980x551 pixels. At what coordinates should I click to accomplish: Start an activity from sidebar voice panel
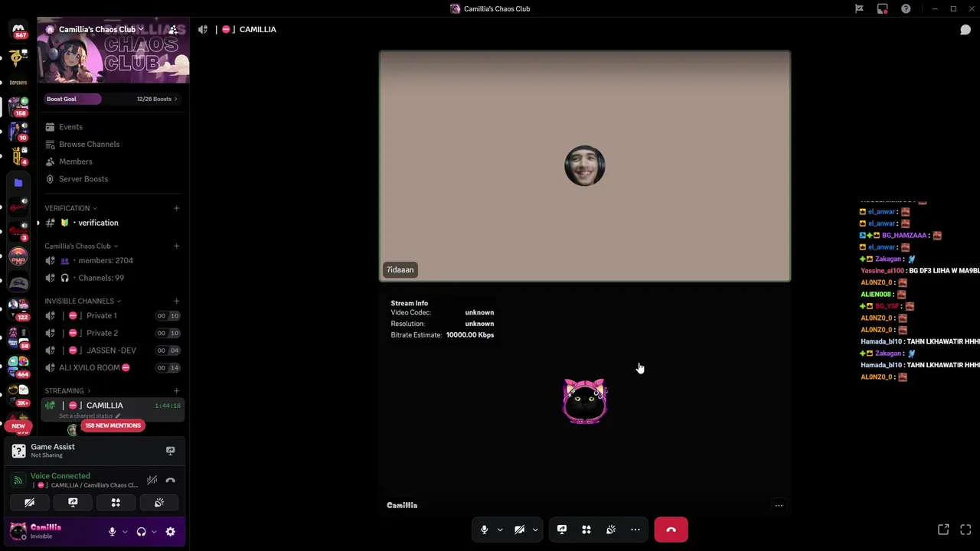[x=116, y=503]
